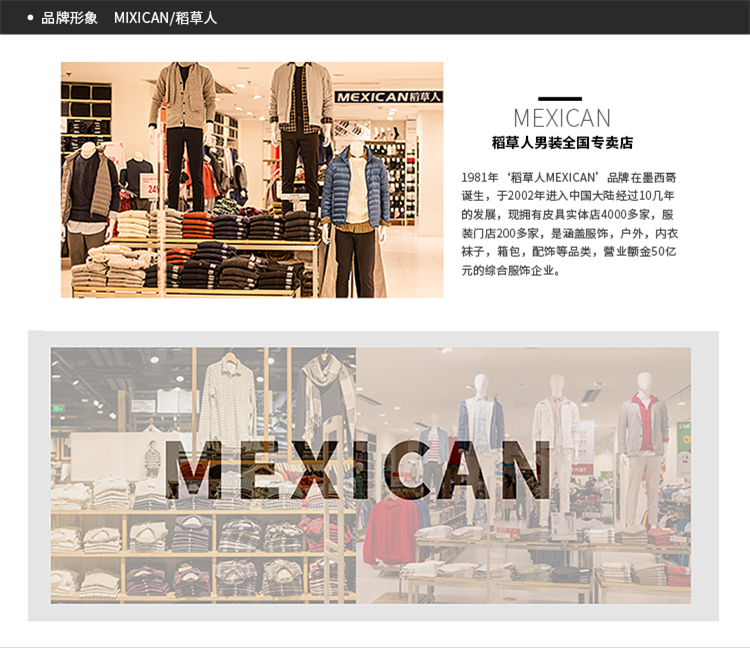Click the 品牌形象 header text
Image resolution: width=750 pixels, height=648 pixels.
[69, 18]
